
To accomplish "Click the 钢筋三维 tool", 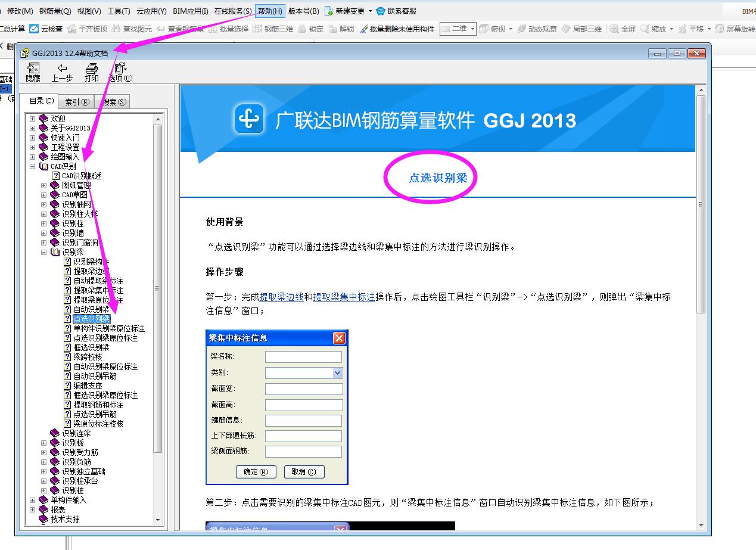I will [273, 29].
